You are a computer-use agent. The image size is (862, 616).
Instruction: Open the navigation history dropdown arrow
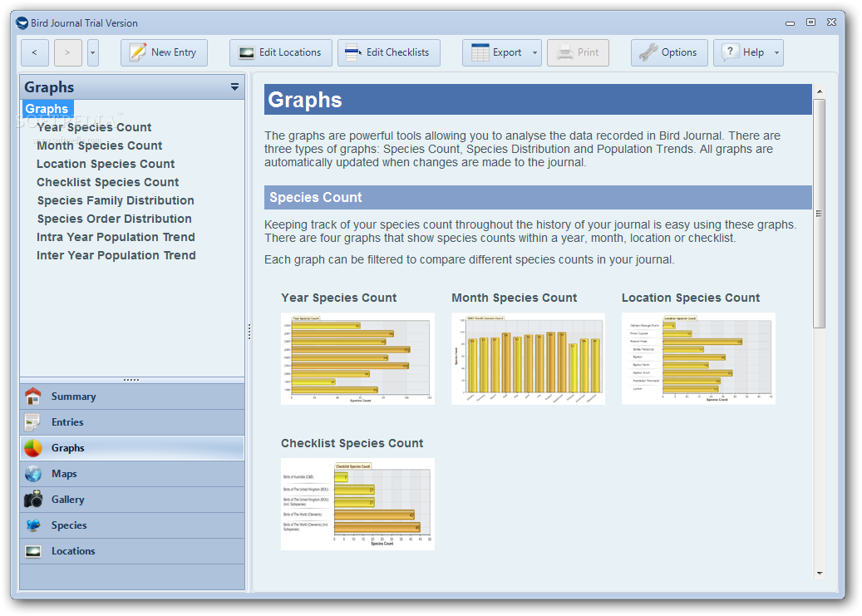click(93, 53)
